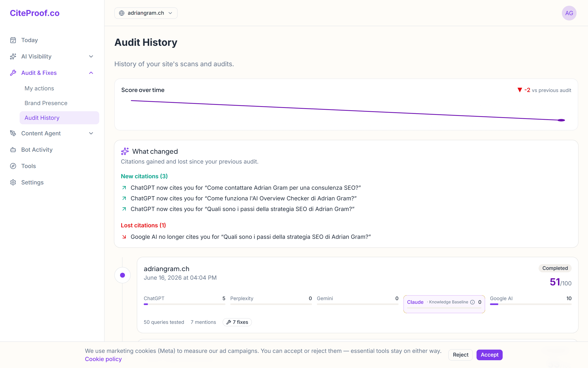Click the Completed status badge
The image size is (588, 368).
pyautogui.click(x=555, y=268)
